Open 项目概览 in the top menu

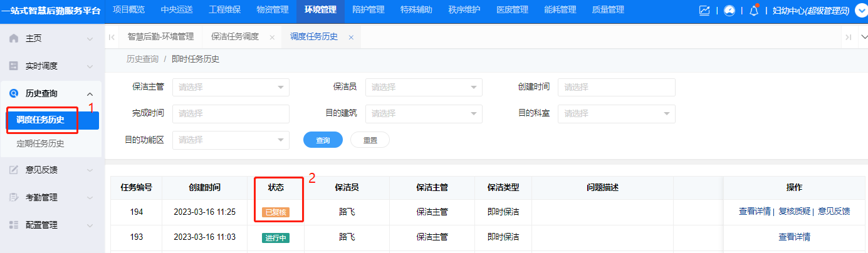coord(128,9)
